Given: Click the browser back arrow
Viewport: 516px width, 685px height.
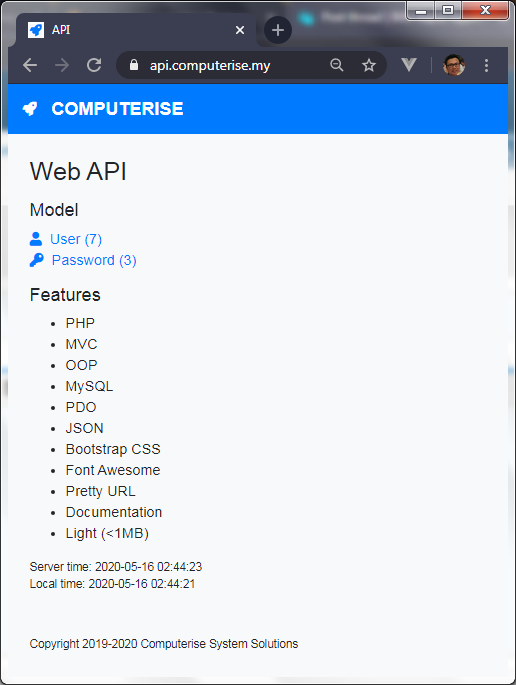Looking at the screenshot, I should coord(30,66).
